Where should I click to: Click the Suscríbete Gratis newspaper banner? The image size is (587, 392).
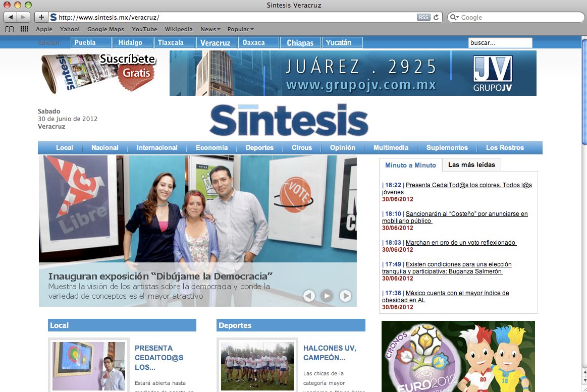click(x=99, y=73)
